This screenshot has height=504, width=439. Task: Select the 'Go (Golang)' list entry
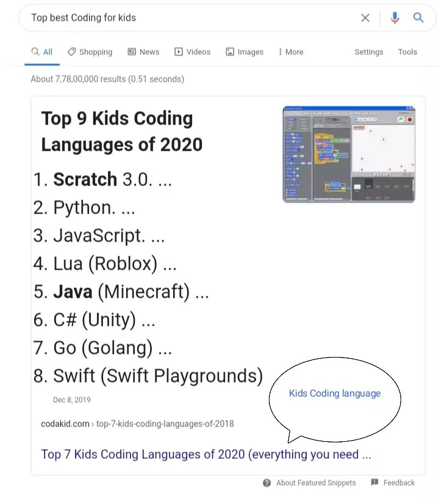point(102,348)
